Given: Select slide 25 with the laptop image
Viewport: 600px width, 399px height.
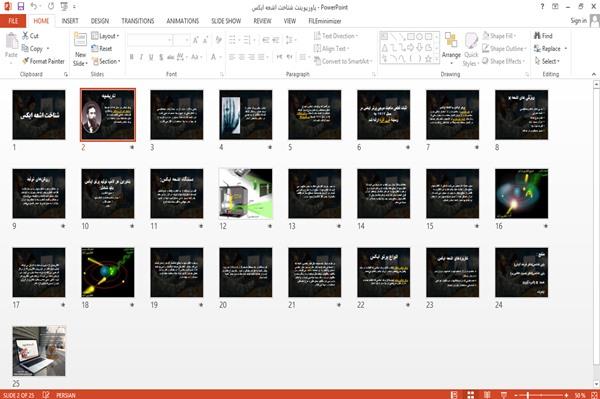Looking at the screenshot, I should tap(39, 351).
